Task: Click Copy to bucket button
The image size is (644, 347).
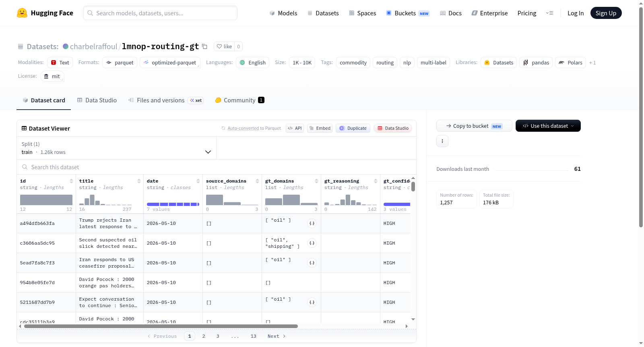Action: [474, 126]
